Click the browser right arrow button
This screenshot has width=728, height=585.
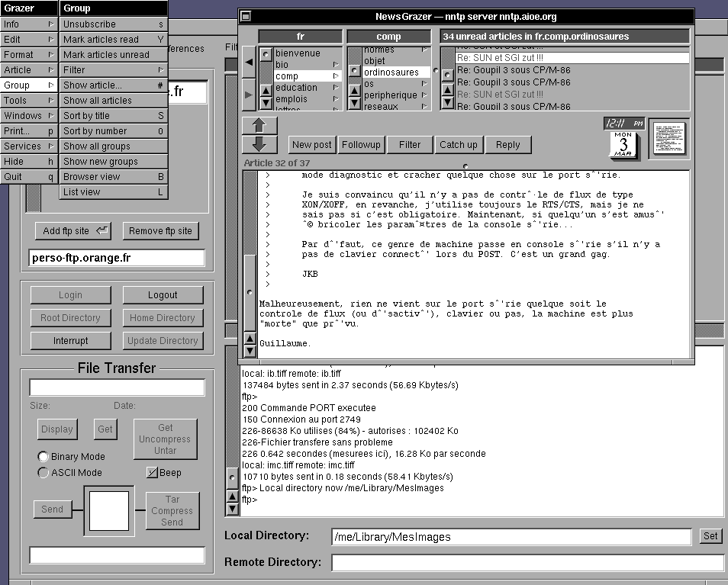click(249, 95)
